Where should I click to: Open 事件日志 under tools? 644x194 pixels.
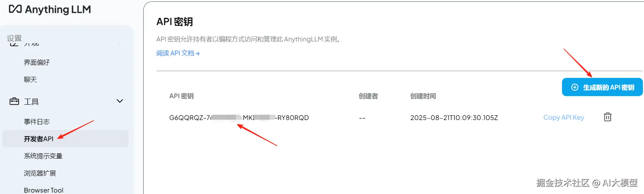coord(37,122)
